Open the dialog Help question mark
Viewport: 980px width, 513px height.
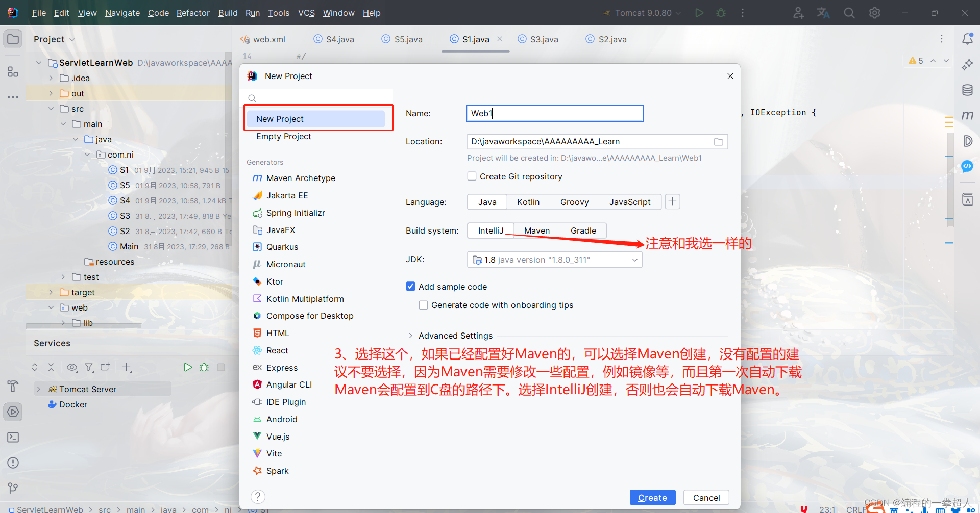[258, 497]
